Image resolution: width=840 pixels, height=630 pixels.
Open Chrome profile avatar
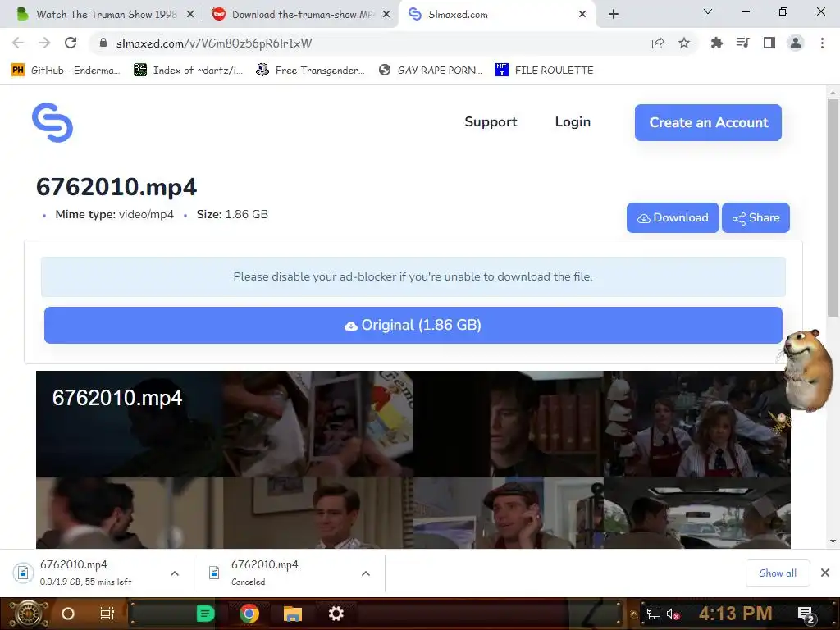point(796,43)
